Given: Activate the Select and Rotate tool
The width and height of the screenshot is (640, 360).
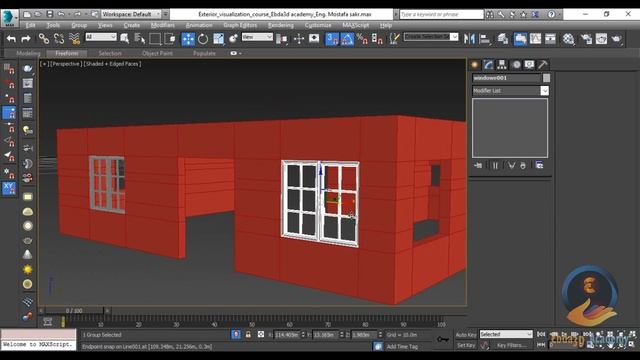Looking at the screenshot, I should tap(203, 39).
